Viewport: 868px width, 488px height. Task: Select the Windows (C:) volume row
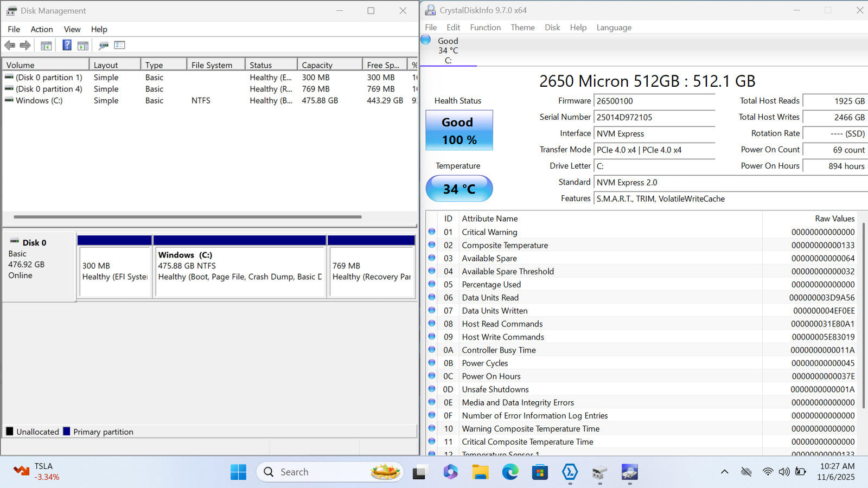tap(39, 100)
